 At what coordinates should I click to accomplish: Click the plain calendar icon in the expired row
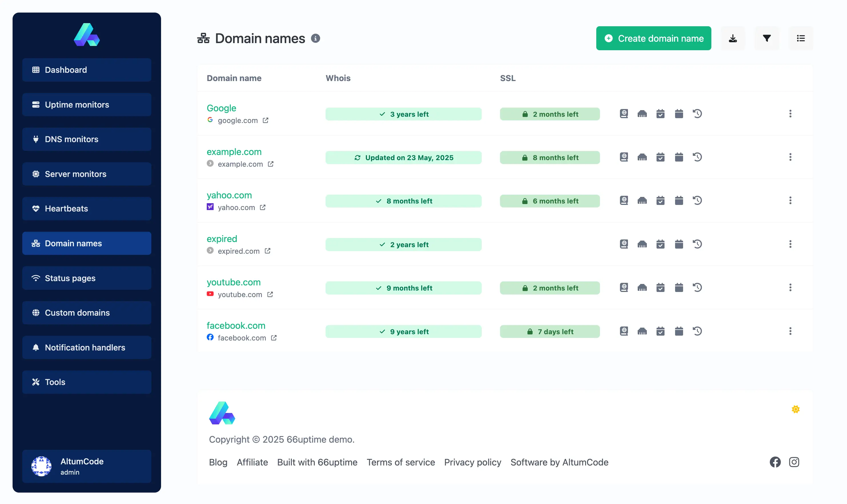click(x=679, y=244)
